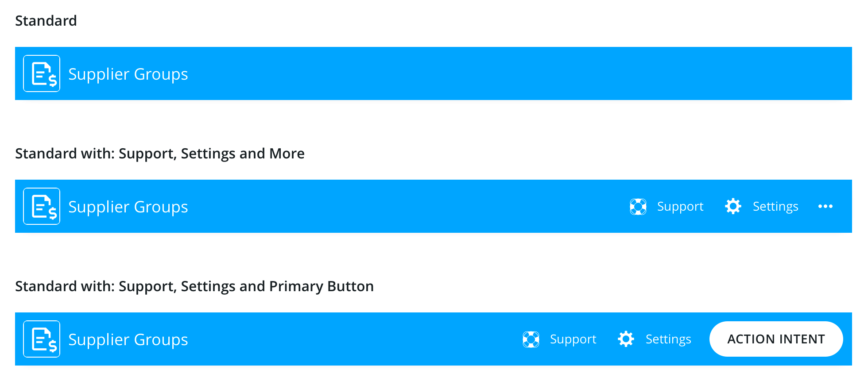
Task: Click the gear Settings icon in middle header
Action: (x=733, y=206)
